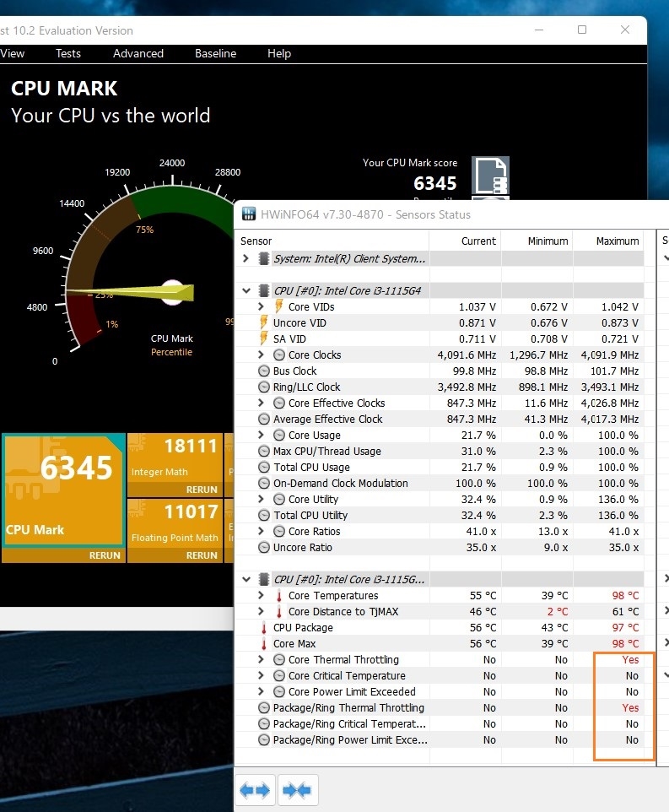This screenshot has width=669, height=812.
Task: Click the Core VIDs lightning bolt icon
Action: [279, 306]
